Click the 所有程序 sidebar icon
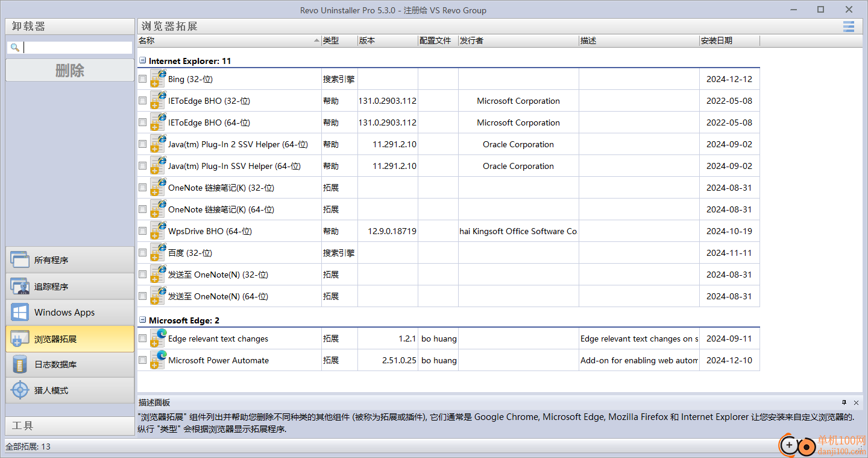 coord(20,260)
